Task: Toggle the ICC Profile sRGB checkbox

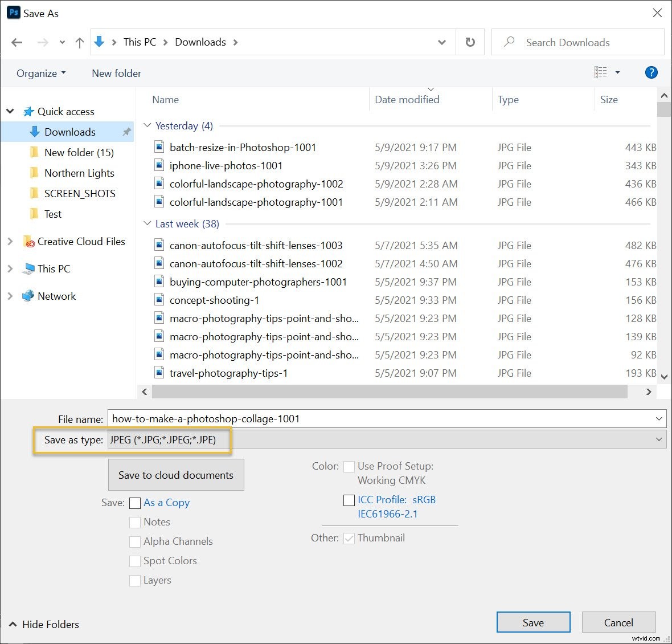Action: click(349, 500)
